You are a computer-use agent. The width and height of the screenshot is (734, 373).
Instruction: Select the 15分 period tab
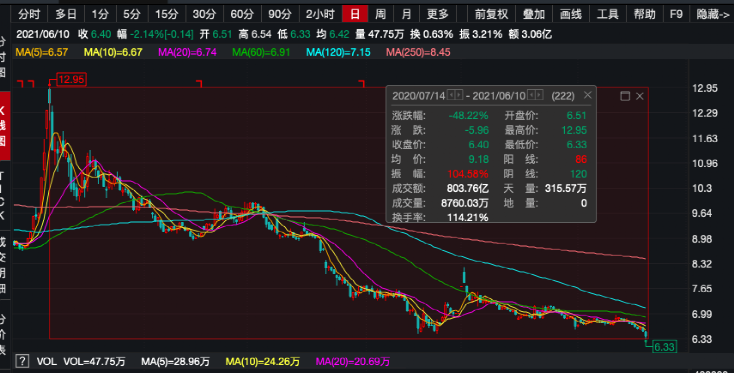click(167, 15)
